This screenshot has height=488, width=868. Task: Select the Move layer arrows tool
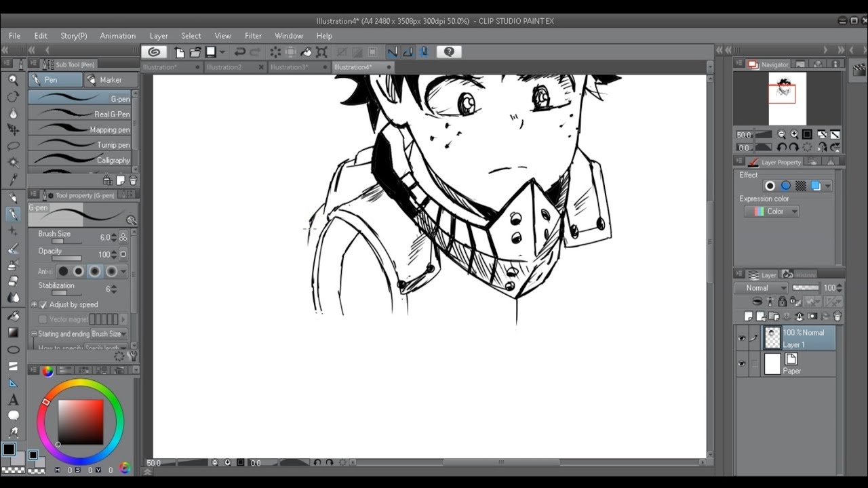pyautogui.click(x=13, y=129)
